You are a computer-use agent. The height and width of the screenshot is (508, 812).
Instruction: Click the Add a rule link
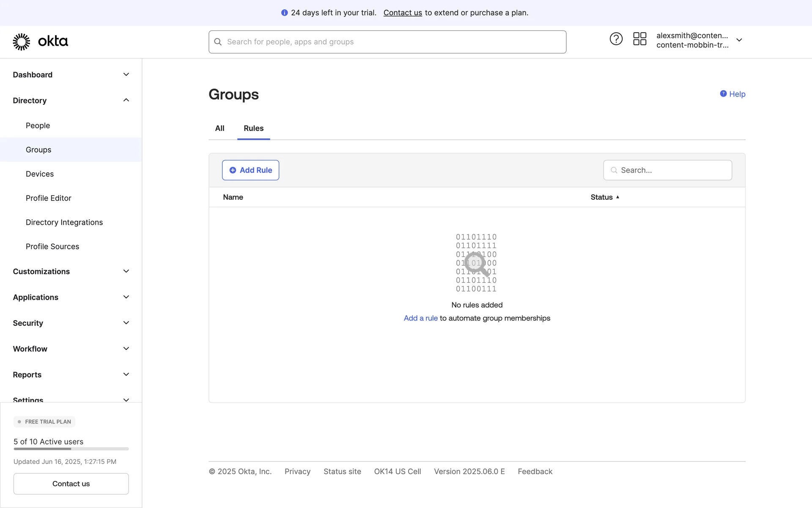click(x=420, y=318)
